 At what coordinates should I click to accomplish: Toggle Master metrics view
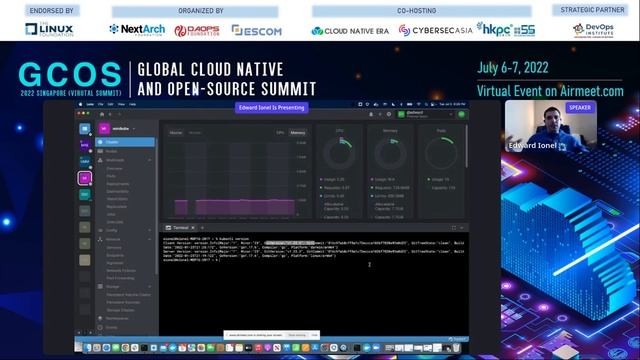176,133
